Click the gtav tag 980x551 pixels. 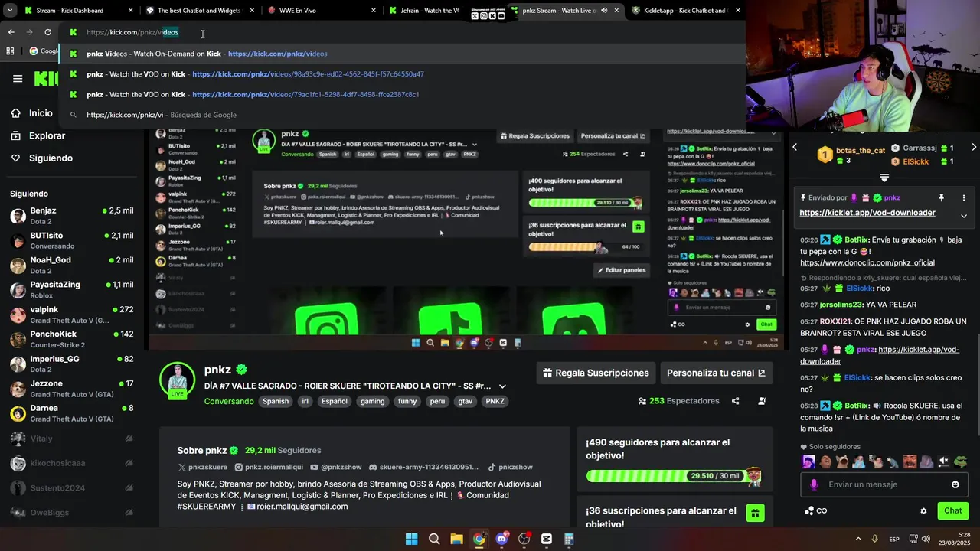tap(465, 401)
